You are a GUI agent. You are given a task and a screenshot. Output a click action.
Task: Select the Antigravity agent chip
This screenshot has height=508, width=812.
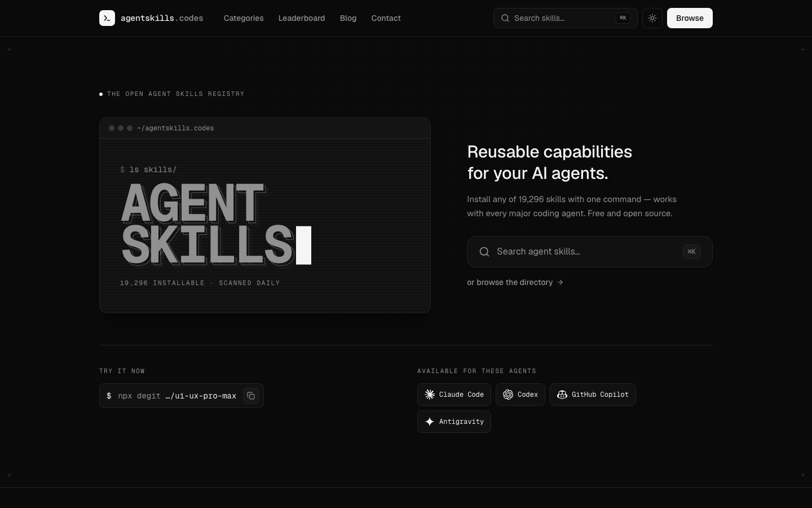coord(454,422)
